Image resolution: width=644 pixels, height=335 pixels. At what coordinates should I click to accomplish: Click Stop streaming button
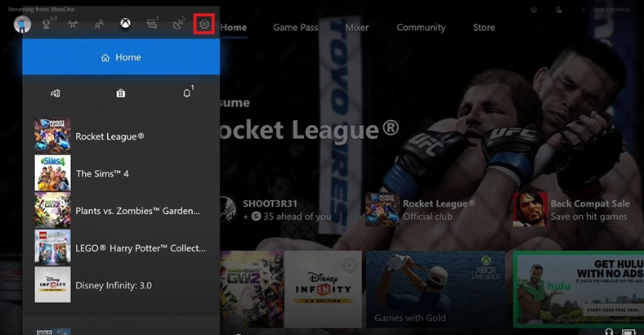tap(606, 10)
